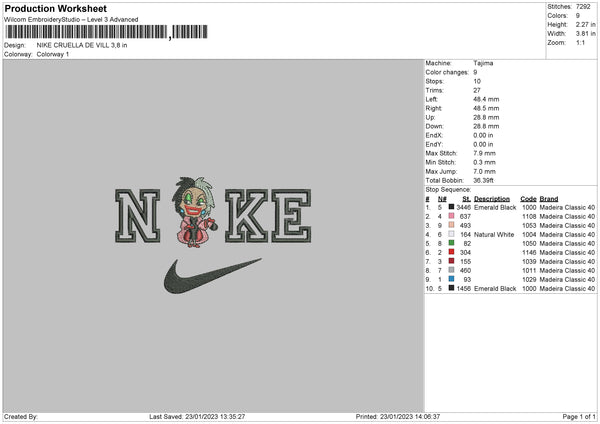Click the Min Stitch value '0.3 mm'
600x424 pixels.
tap(484, 162)
